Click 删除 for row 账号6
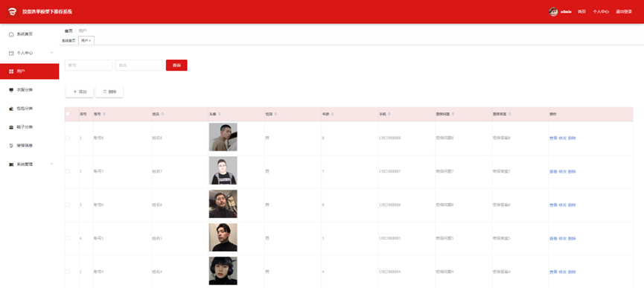The width and height of the screenshot is (644, 288). tap(572, 205)
